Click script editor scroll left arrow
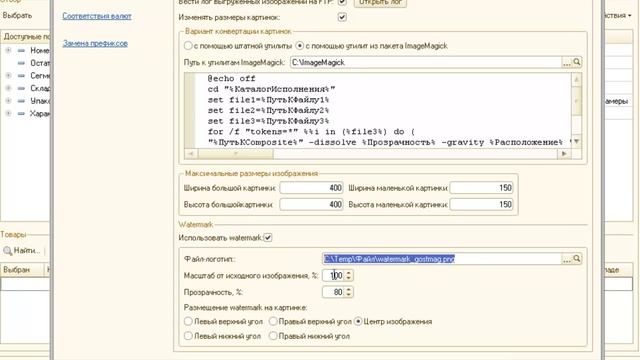 pyautogui.click(x=191, y=154)
